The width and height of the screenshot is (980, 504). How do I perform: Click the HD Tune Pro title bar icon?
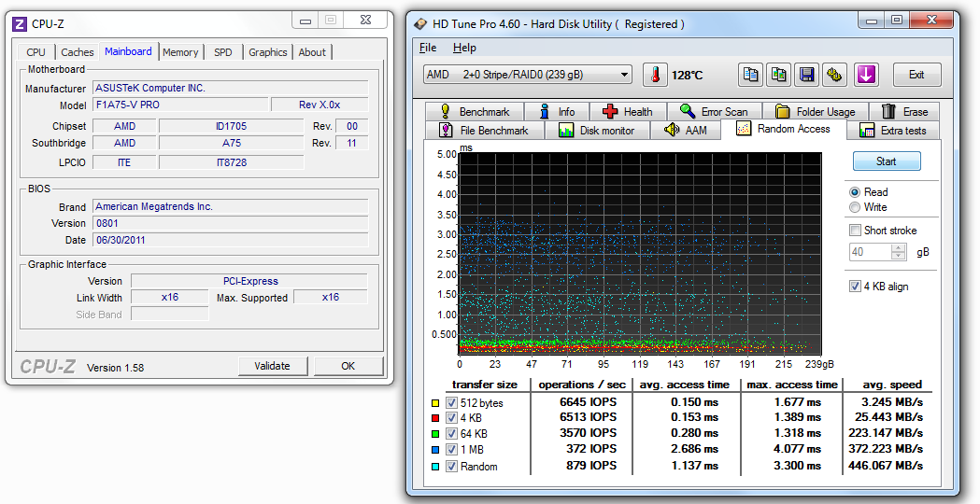(422, 24)
